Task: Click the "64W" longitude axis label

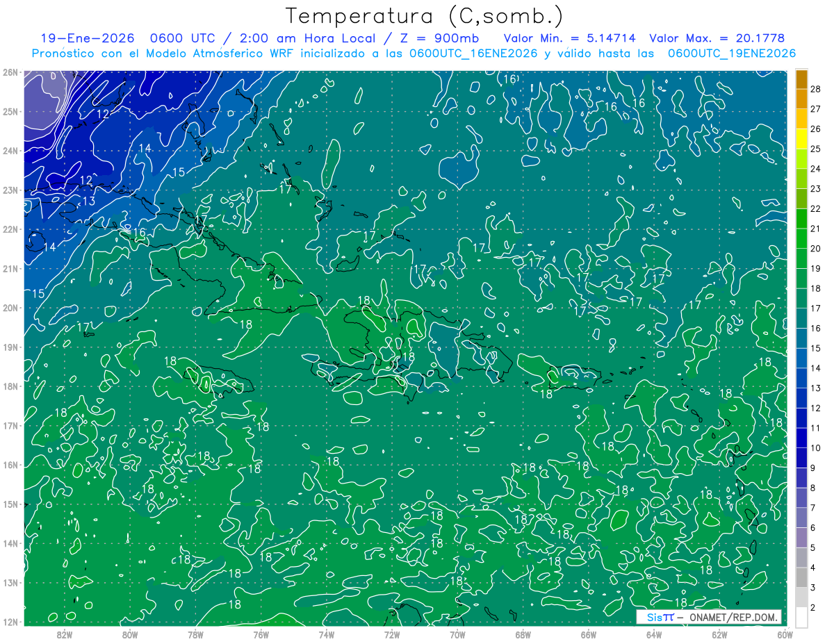Action: tap(654, 634)
